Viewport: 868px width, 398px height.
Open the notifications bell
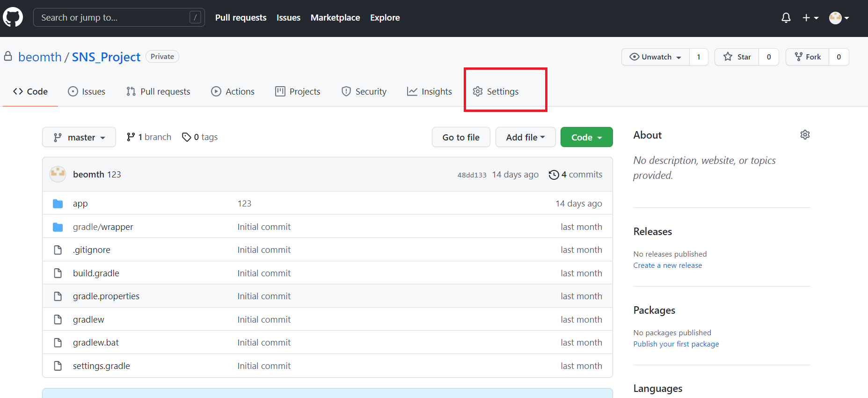(x=786, y=18)
